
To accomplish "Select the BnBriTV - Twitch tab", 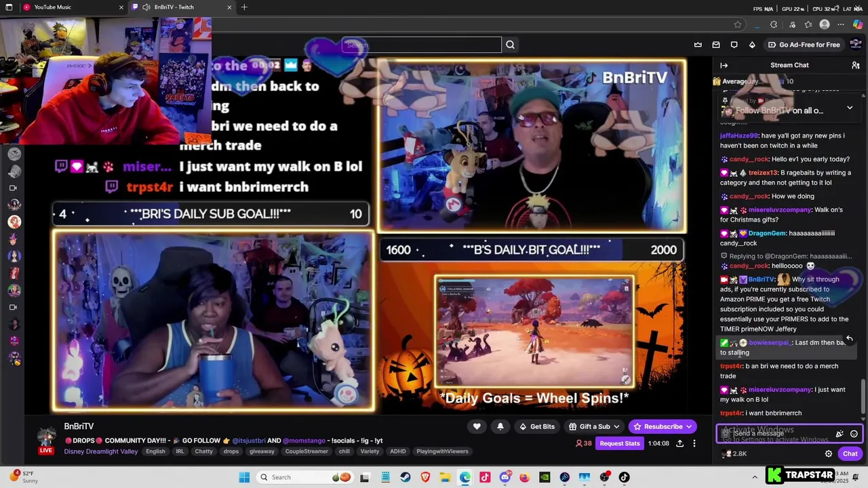I will pos(182,7).
